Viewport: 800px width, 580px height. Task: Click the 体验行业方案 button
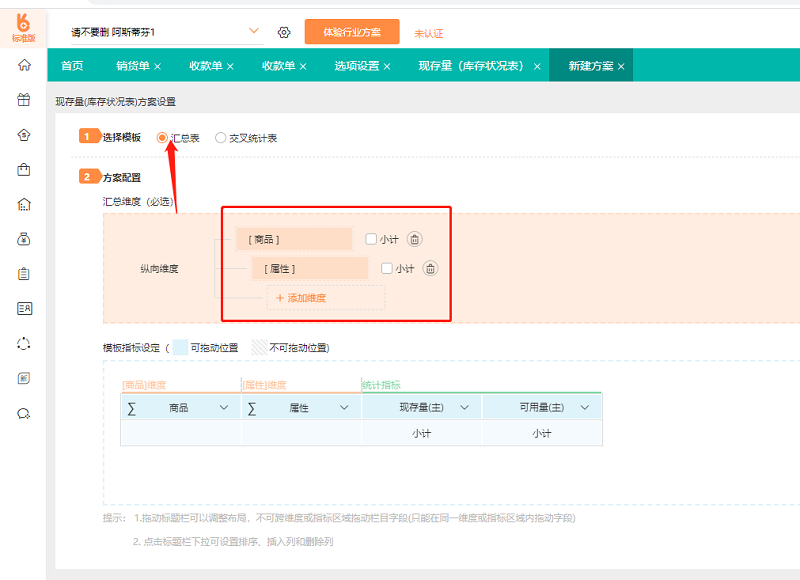pyautogui.click(x=352, y=32)
